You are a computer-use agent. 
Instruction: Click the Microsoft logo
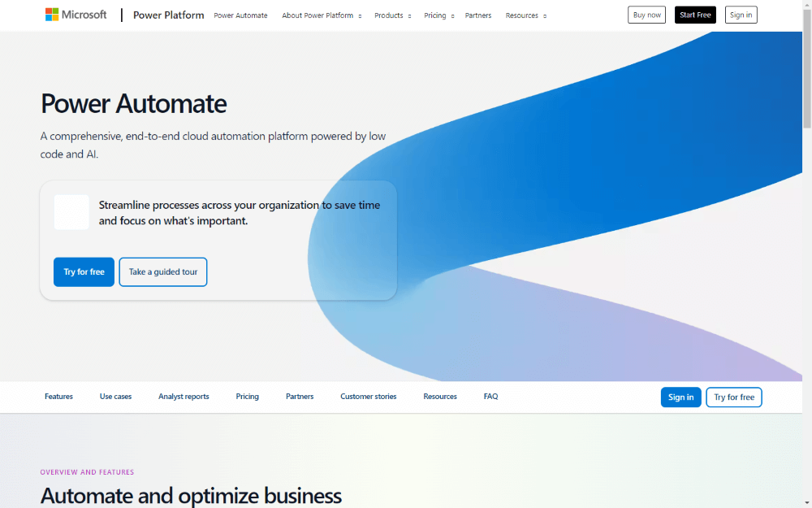76,15
